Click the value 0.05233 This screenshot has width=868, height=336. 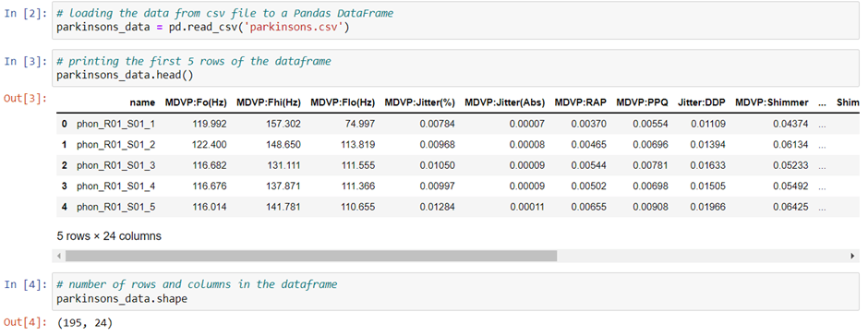[x=791, y=165]
